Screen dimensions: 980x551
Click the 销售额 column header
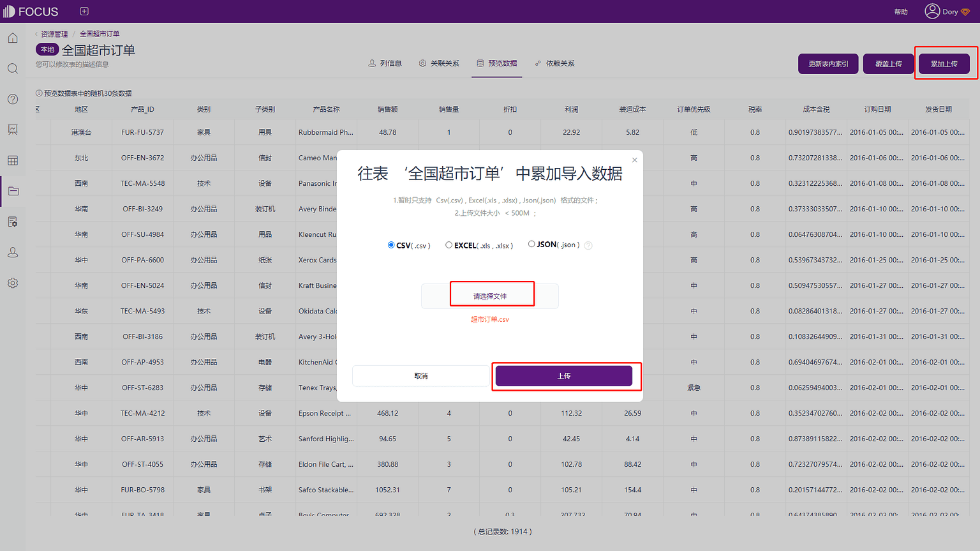click(x=388, y=109)
